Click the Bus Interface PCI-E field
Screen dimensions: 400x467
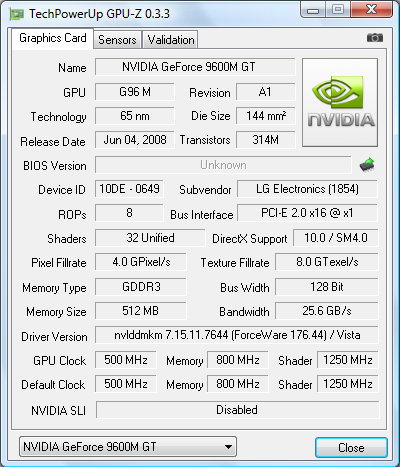(307, 213)
